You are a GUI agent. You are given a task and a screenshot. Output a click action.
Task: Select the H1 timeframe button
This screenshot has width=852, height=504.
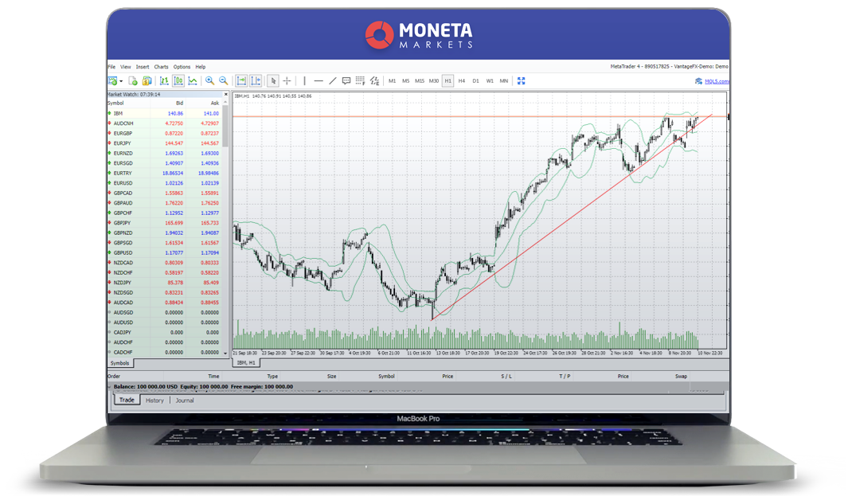(447, 81)
